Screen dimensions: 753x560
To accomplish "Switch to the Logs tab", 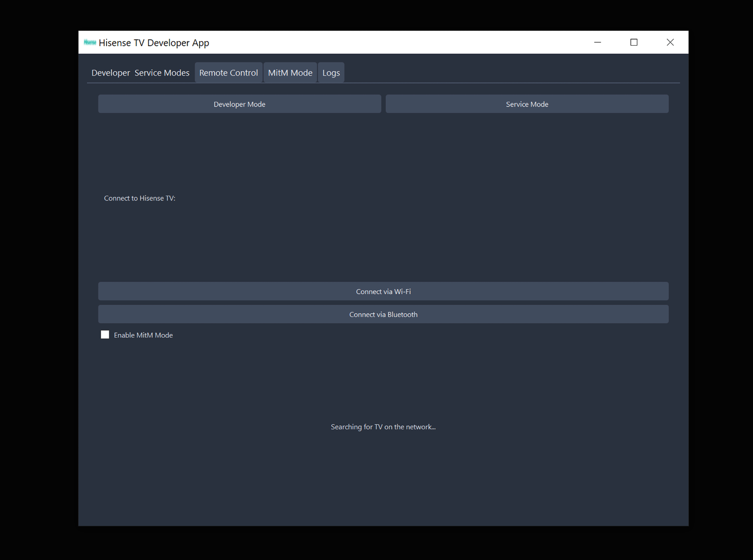I will [331, 73].
